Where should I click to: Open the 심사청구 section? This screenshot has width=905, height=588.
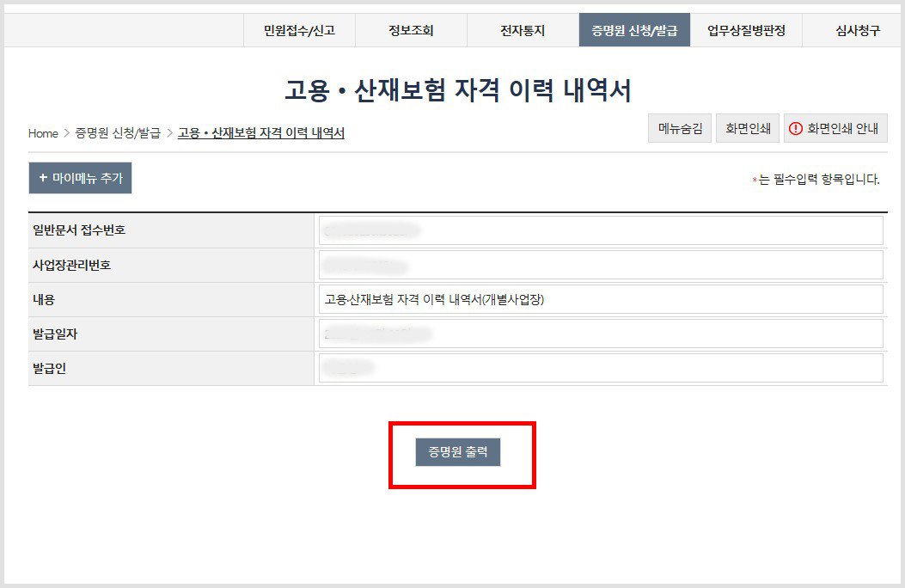pyautogui.click(x=857, y=29)
